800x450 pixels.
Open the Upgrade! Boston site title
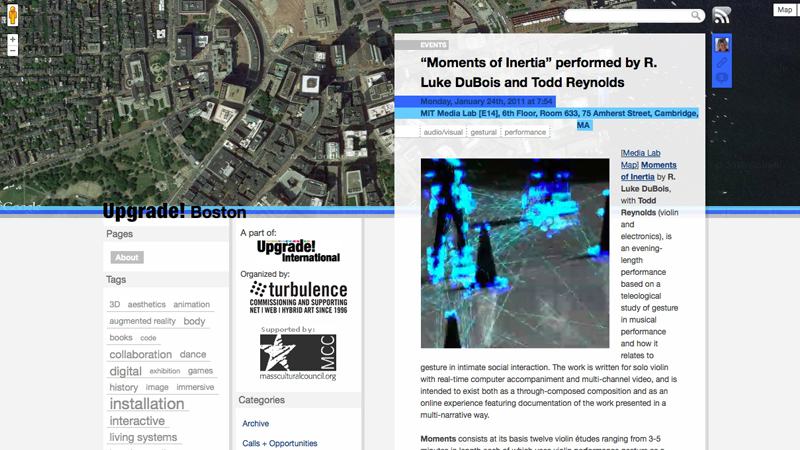[174, 211]
